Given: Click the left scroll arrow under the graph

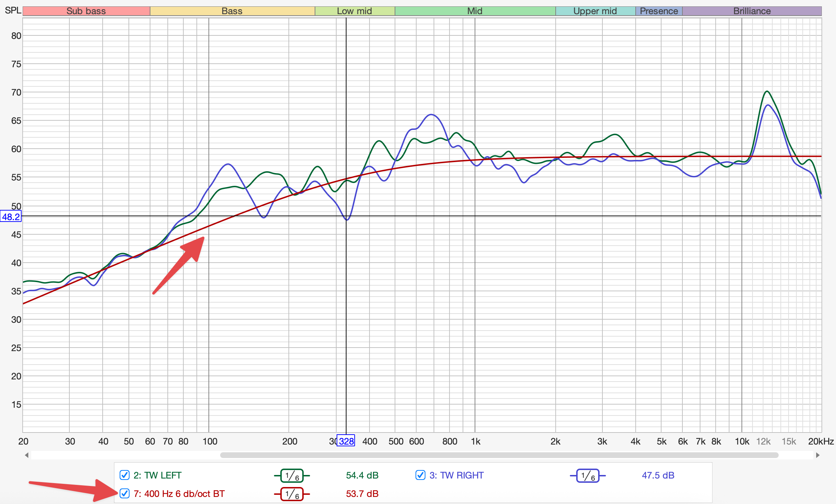Looking at the screenshot, I should click(x=27, y=455).
